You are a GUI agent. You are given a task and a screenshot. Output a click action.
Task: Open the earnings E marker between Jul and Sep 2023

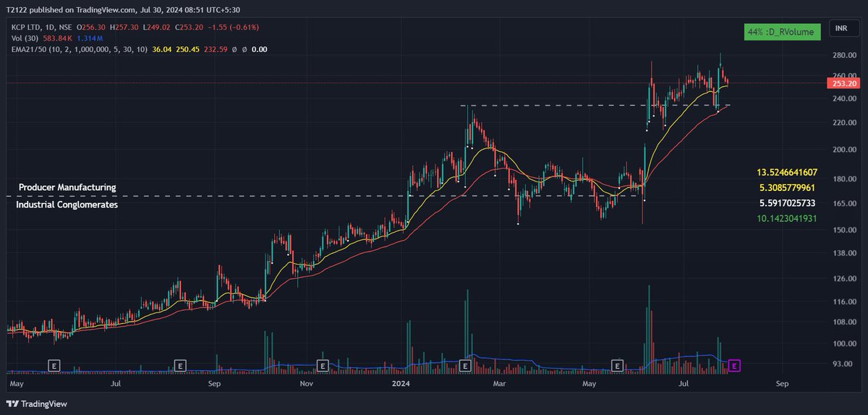pyautogui.click(x=180, y=366)
